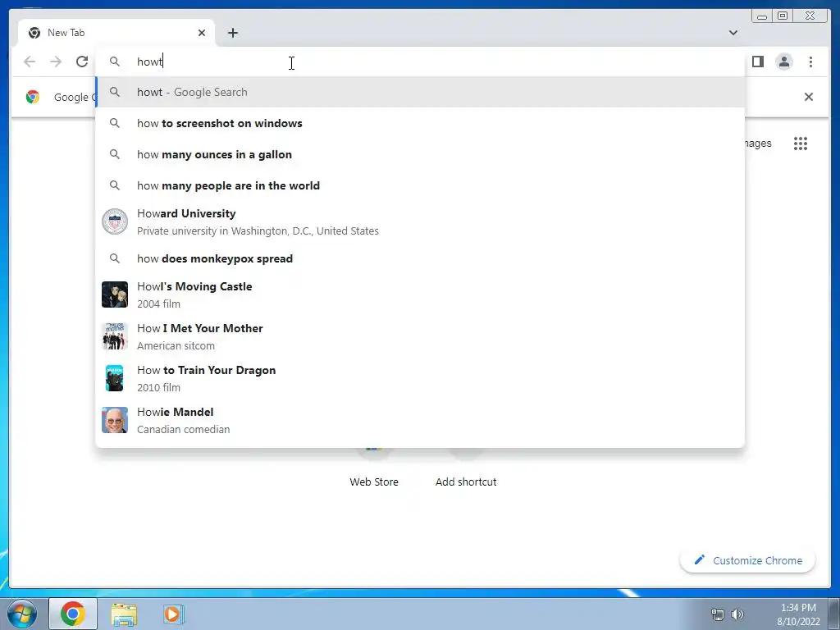Dismiss the info bar with X
The height and width of the screenshot is (630, 840).
pos(809,97)
